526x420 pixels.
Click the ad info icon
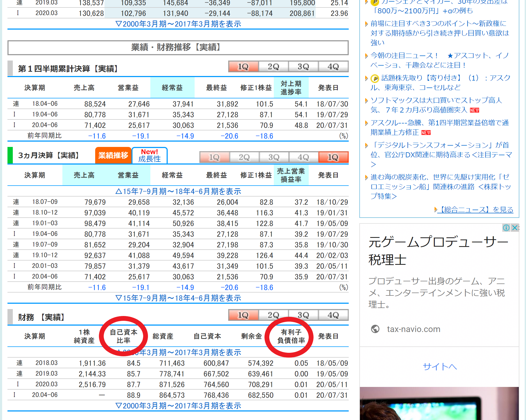tap(506, 227)
